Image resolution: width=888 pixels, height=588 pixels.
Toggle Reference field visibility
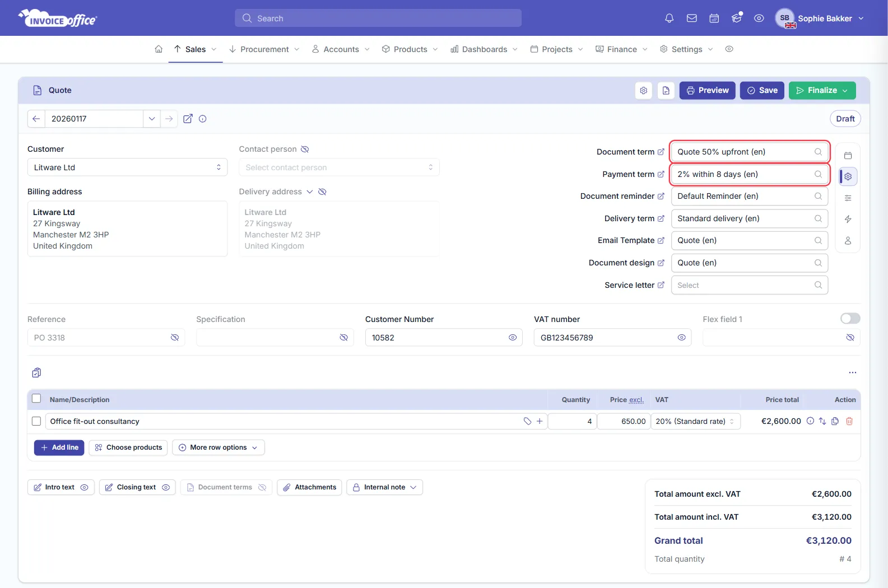click(x=175, y=338)
